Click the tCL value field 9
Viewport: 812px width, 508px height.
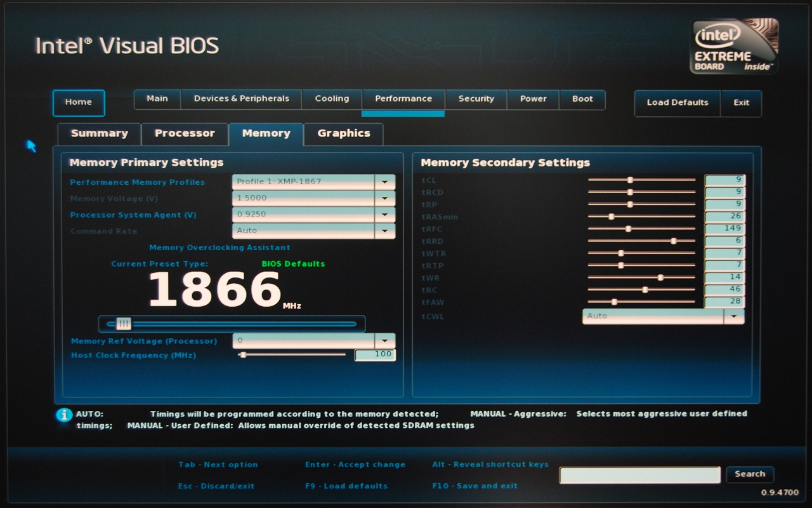724,180
